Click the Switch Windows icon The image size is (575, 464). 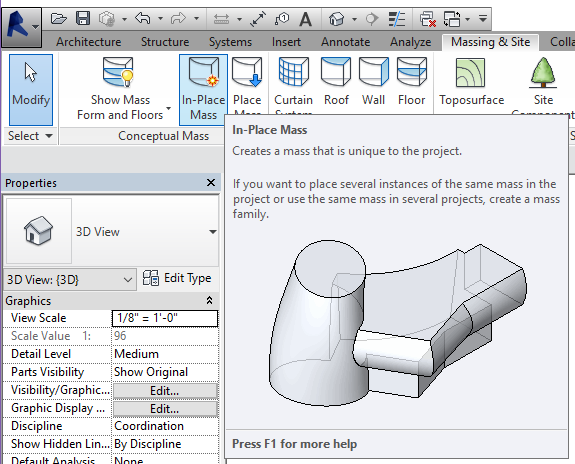click(452, 19)
